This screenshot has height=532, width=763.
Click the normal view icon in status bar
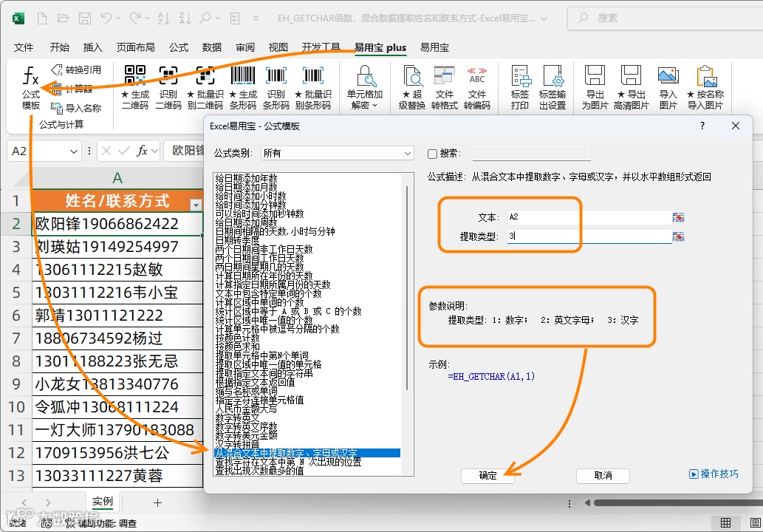tap(725, 522)
